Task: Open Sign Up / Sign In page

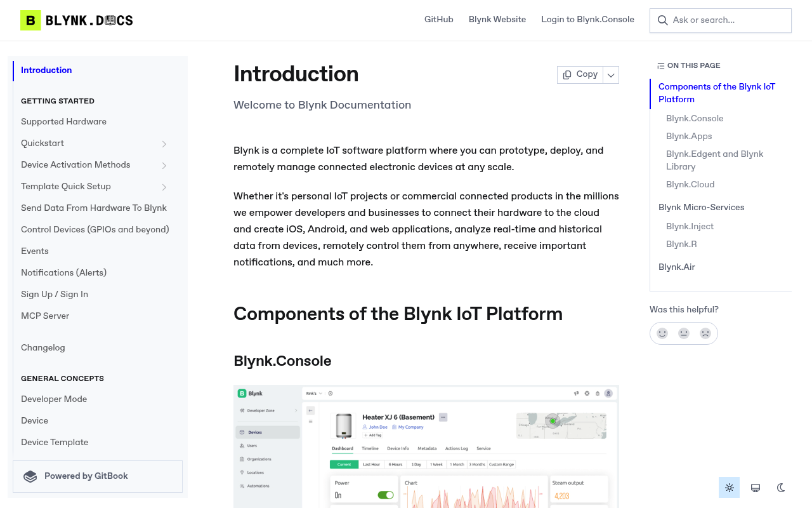Action: coord(96,295)
